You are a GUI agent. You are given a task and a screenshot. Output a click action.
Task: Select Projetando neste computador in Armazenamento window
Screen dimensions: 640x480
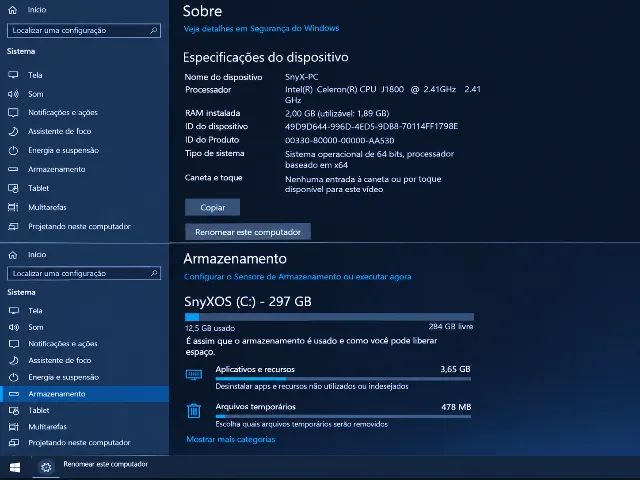(x=79, y=442)
